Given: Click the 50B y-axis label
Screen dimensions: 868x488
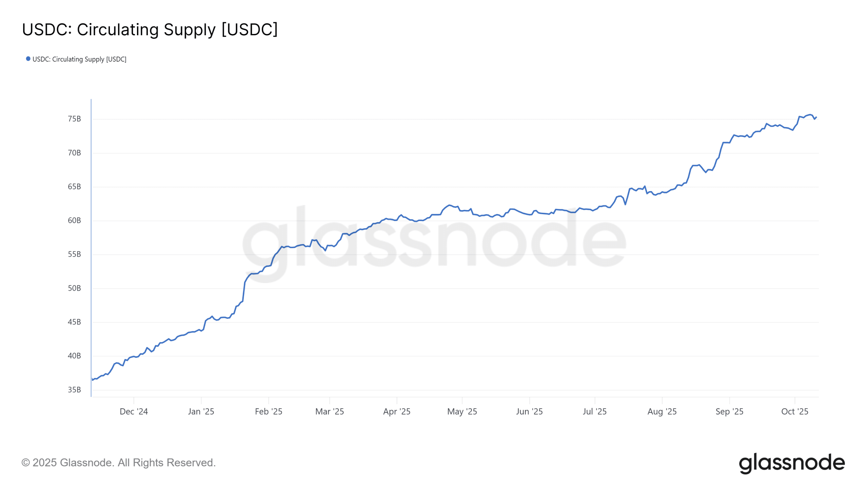Looking at the screenshot, I should tap(74, 288).
